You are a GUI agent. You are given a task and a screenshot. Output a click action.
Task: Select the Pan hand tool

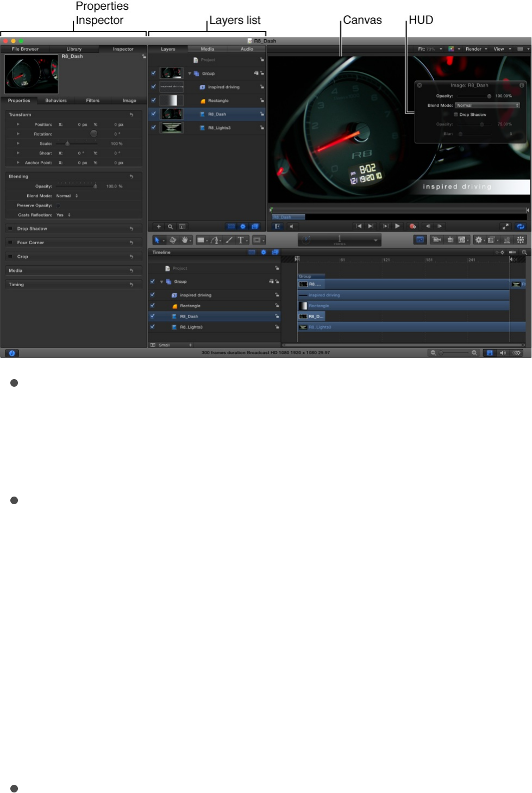185,240
